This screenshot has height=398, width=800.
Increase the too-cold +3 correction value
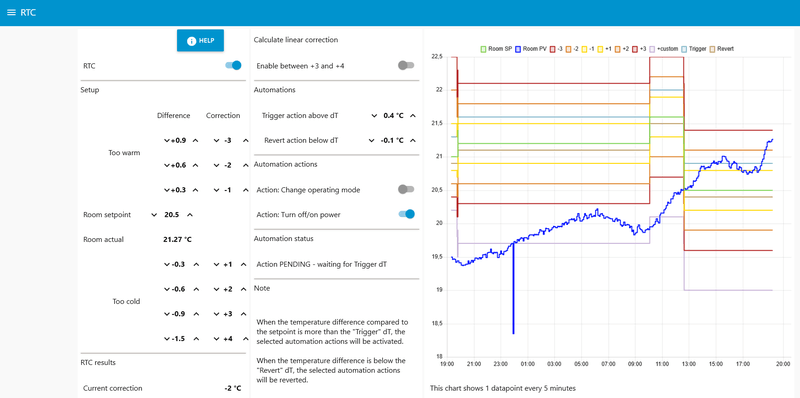click(243, 314)
